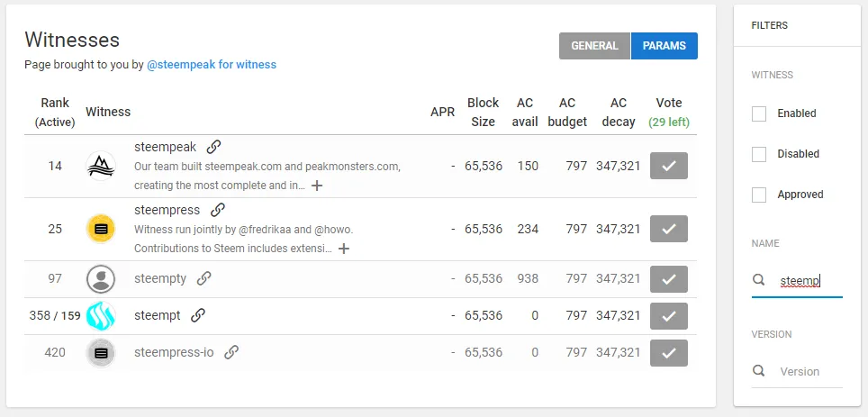The height and width of the screenshot is (417, 868).
Task: Click rank 358 / 159 in steempt row
Action: tap(55, 315)
